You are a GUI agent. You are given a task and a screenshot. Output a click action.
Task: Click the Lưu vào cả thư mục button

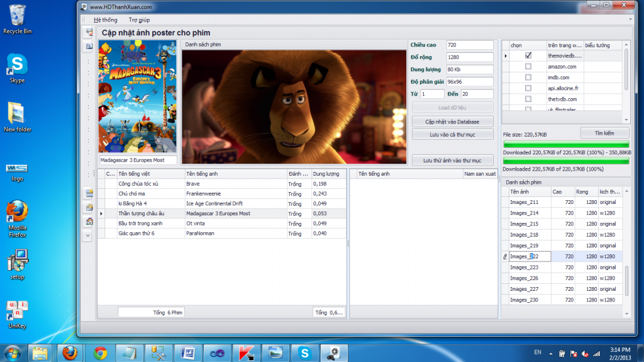tap(452, 135)
